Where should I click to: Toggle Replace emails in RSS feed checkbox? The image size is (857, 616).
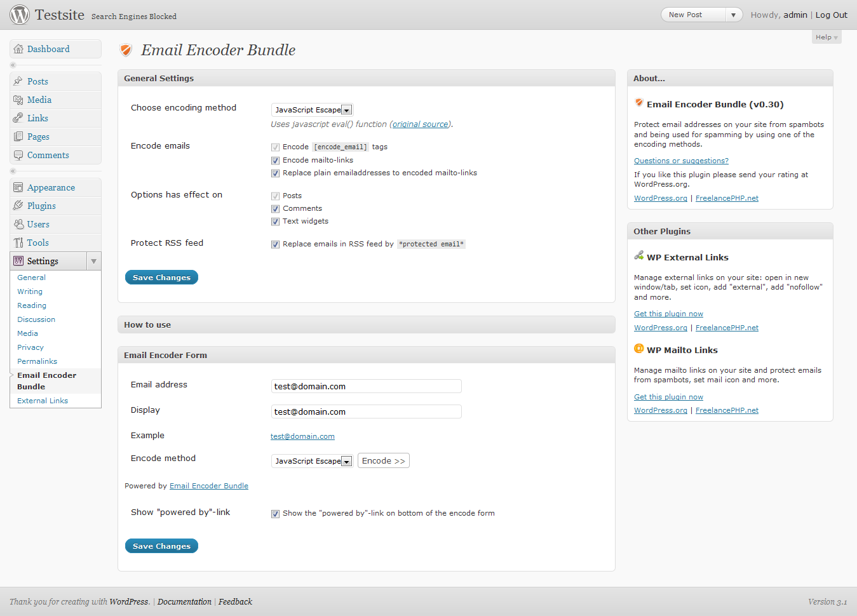275,244
